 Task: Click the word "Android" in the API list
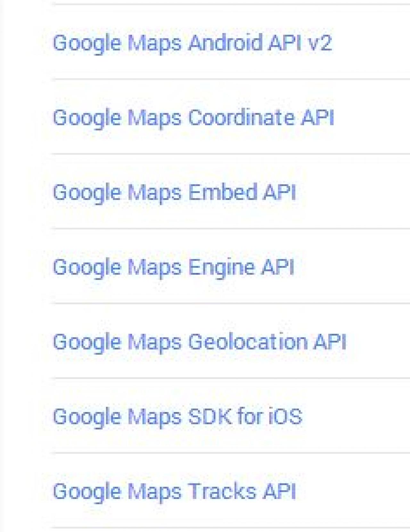point(225,43)
